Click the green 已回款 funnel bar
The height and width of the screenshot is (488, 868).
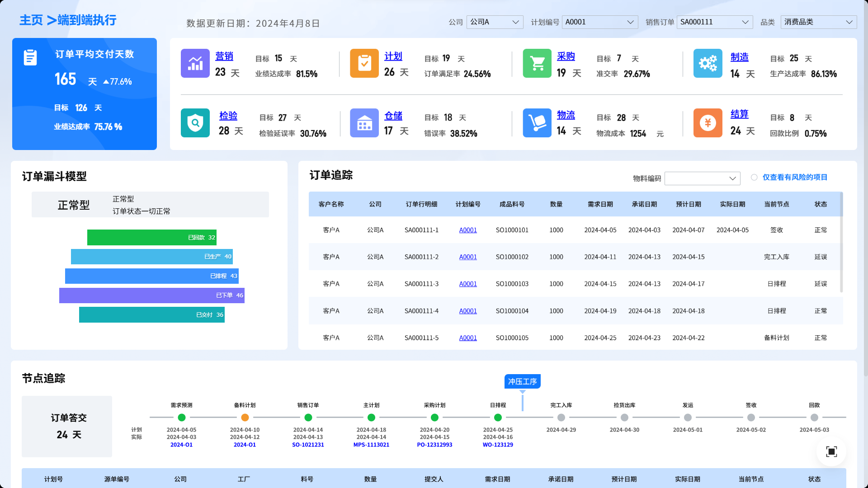pos(151,238)
